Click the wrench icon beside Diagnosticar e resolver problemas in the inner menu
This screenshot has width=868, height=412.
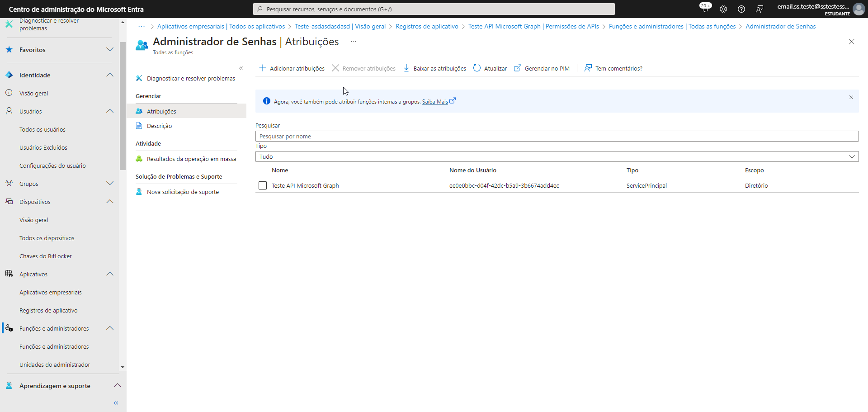[139, 78]
